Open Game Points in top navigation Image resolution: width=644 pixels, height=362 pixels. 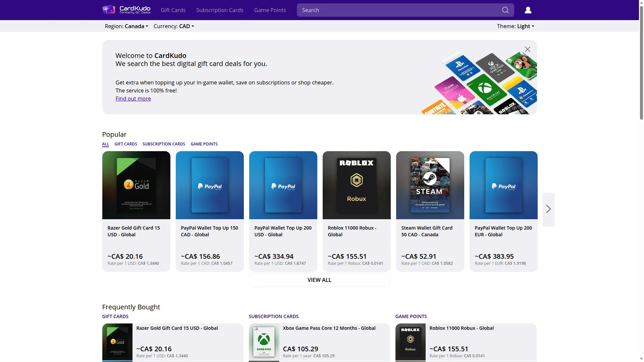pos(270,10)
